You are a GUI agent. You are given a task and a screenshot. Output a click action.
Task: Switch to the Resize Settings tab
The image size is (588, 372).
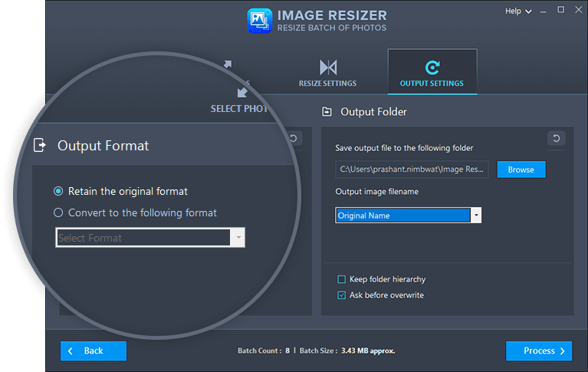[328, 72]
